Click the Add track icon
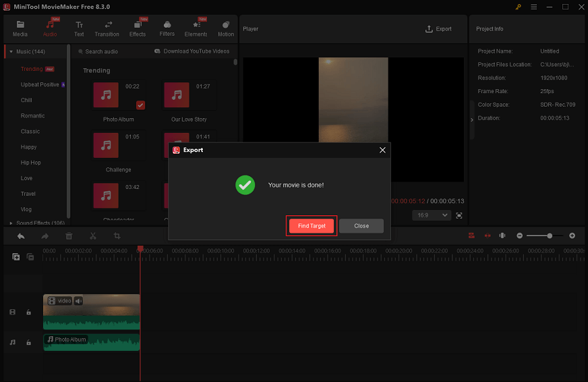Viewport: 588px width, 382px height. point(16,256)
